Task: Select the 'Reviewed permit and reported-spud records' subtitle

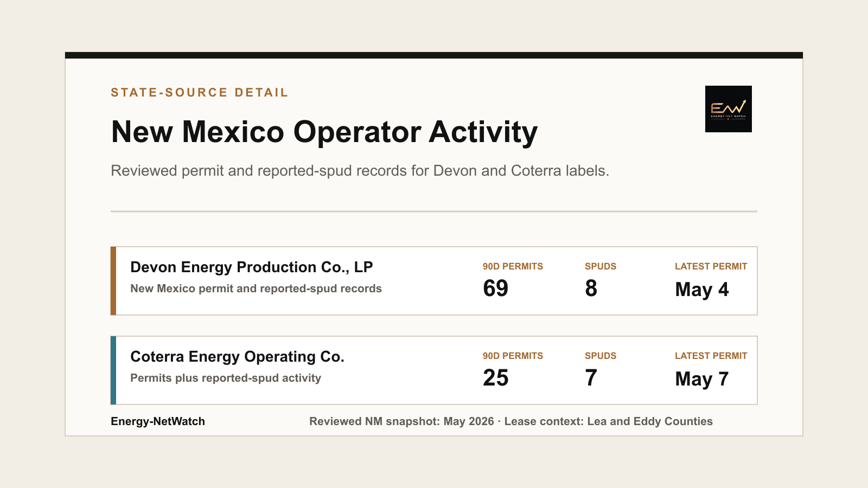Action: (360, 171)
